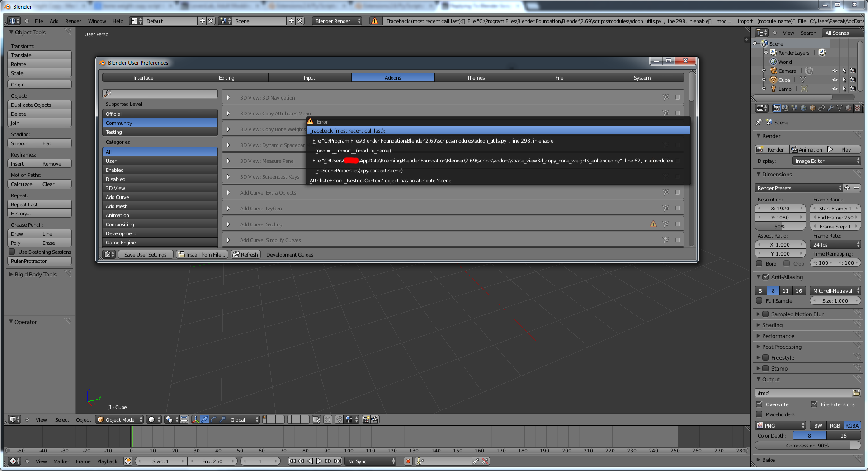Click the warning icon on Add Curve: Sapling
Viewport: 868px width, 471px height.
tap(653, 224)
